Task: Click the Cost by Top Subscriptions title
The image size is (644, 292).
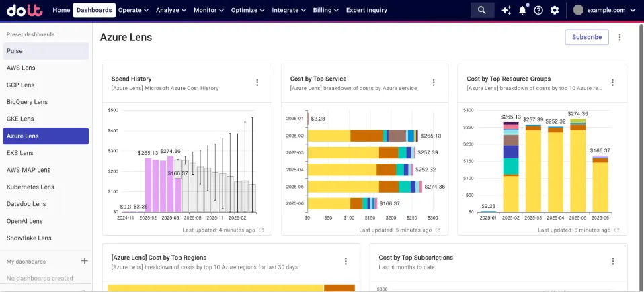Action: tap(415, 258)
